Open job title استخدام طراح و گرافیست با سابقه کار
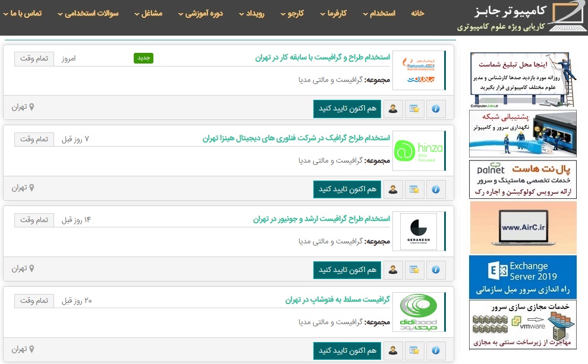Viewport: 588px width, 364px height. coord(322,57)
